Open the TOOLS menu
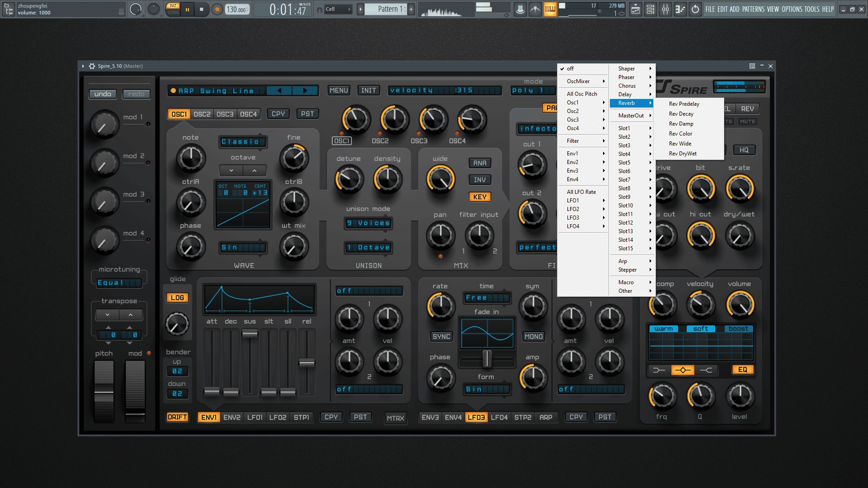The image size is (868, 488). point(812,9)
